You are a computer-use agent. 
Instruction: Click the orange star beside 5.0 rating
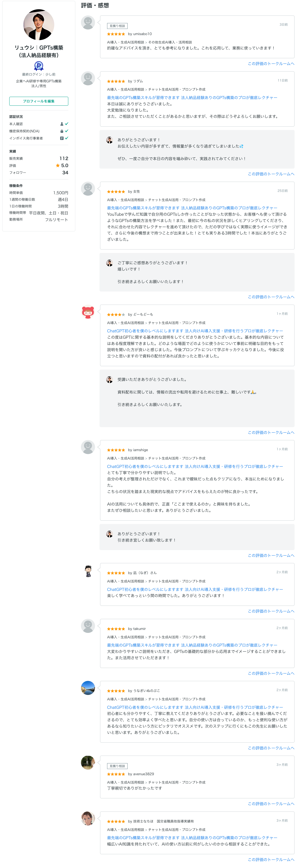pos(58,165)
